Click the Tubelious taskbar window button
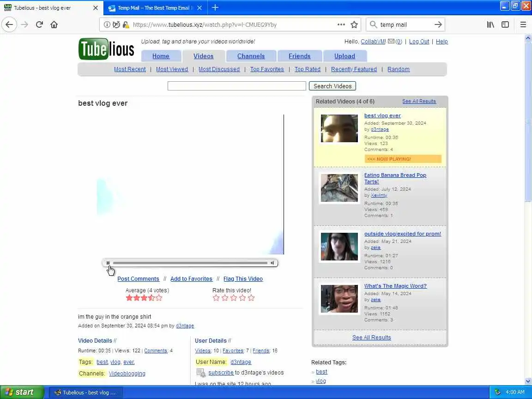532x399 pixels. coord(86,393)
